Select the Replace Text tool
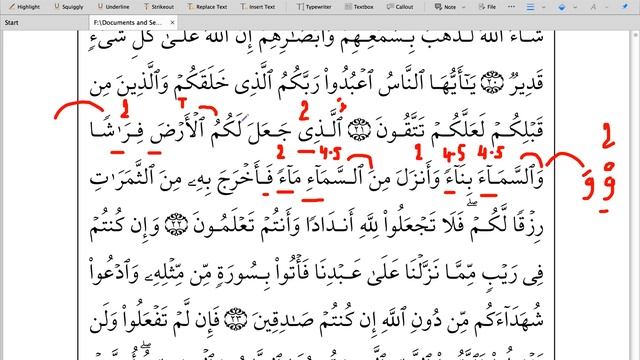 coord(207,7)
